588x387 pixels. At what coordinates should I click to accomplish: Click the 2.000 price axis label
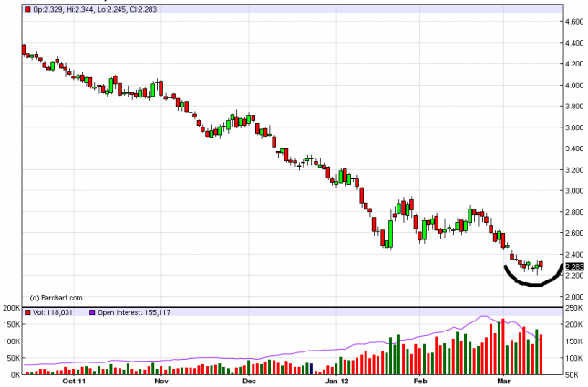[x=574, y=297]
